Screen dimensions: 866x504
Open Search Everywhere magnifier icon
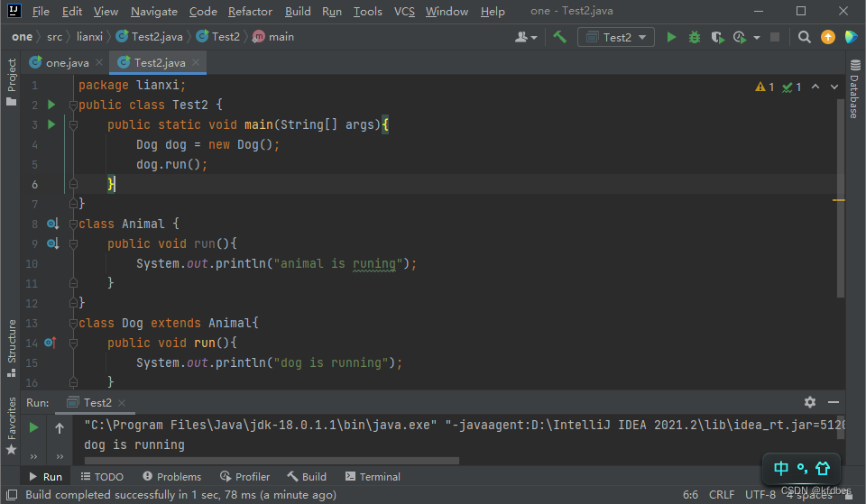pos(804,37)
